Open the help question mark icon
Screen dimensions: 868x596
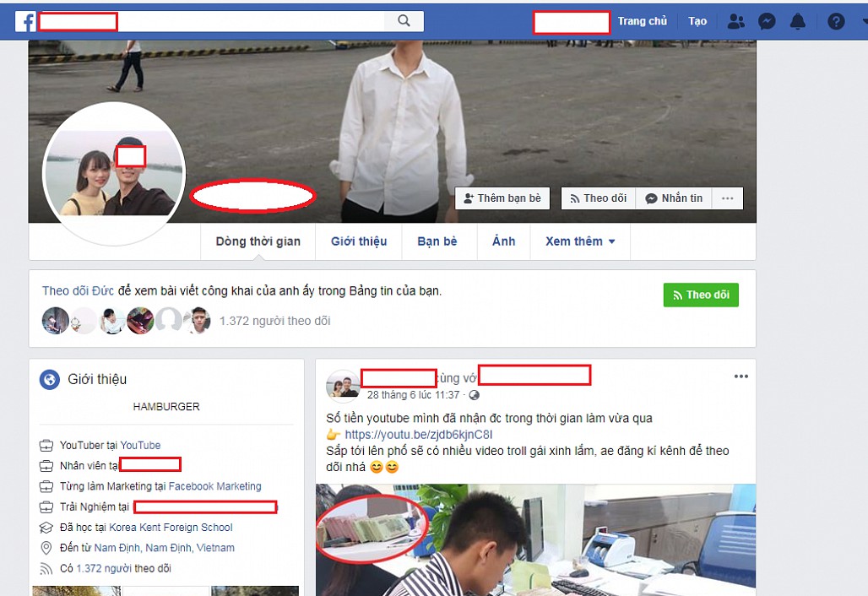coord(836,21)
